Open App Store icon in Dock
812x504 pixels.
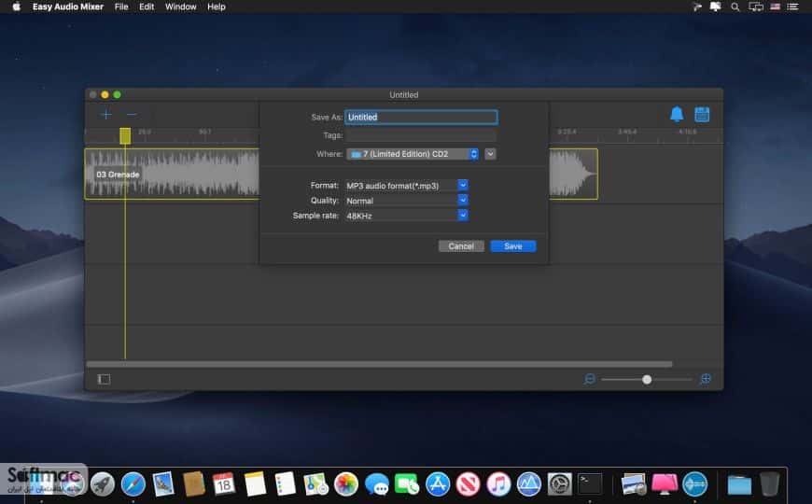[x=438, y=484]
